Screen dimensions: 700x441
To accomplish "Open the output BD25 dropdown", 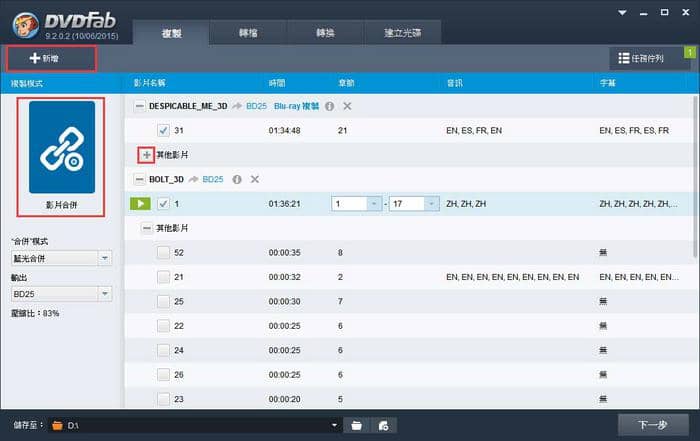I will pyautogui.click(x=61, y=294).
